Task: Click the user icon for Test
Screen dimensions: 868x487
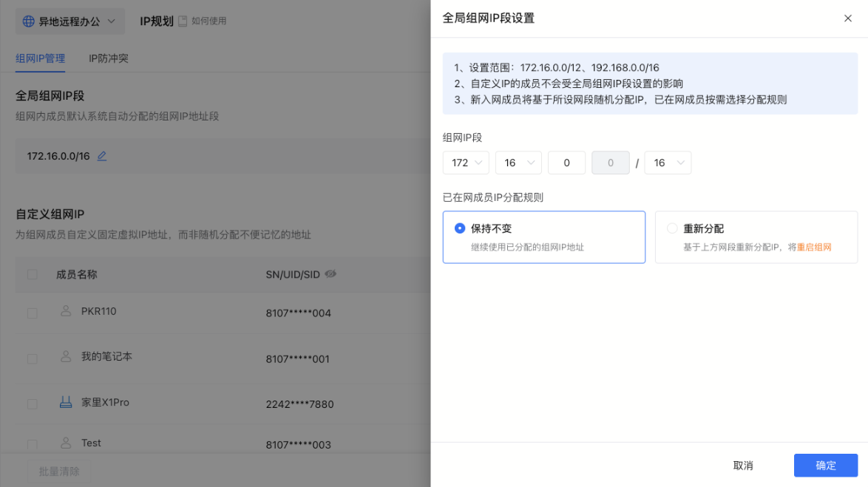Action: (x=66, y=443)
